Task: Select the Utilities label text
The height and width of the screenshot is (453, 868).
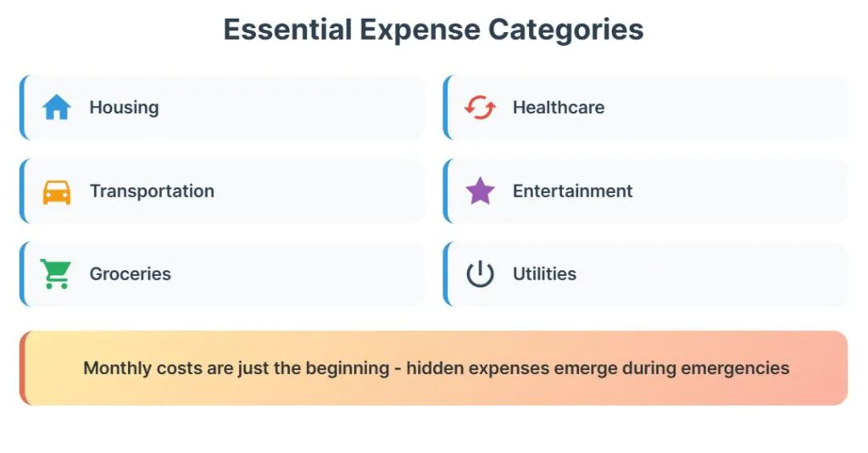Action: tap(544, 274)
